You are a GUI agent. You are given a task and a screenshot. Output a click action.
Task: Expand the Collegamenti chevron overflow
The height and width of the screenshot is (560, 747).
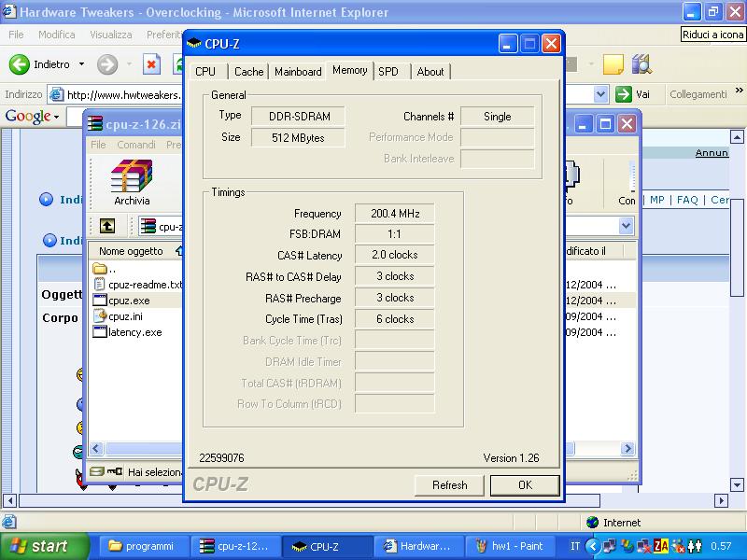click(x=739, y=90)
